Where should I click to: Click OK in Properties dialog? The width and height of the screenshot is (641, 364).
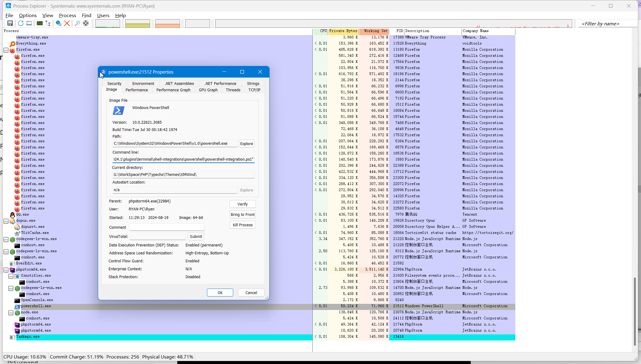coord(220,293)
